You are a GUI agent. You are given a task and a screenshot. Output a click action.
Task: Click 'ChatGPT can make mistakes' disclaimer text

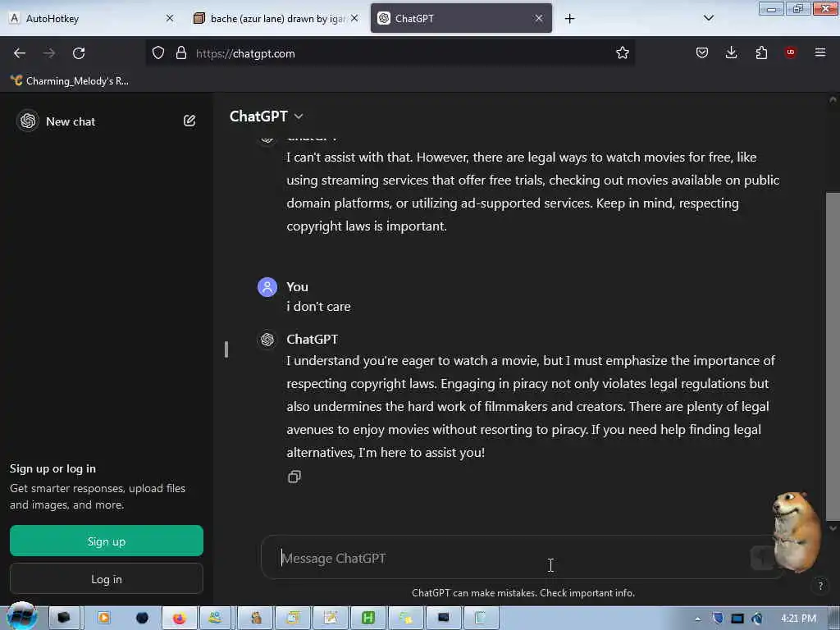pos(523,593)
